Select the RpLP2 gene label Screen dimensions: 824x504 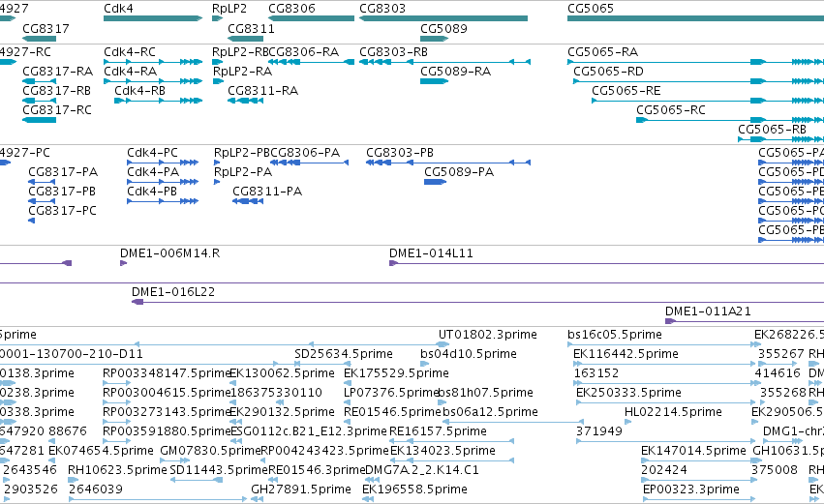229,9
